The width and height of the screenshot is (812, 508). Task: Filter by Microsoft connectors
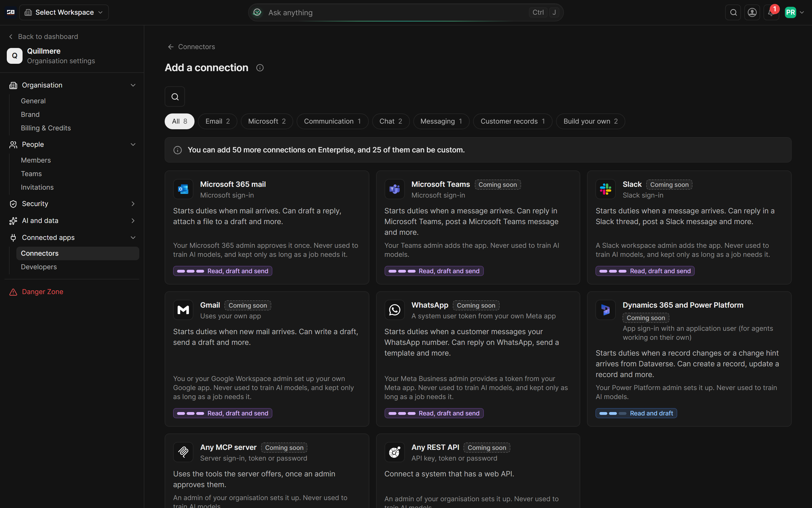(x=267, y=121)
